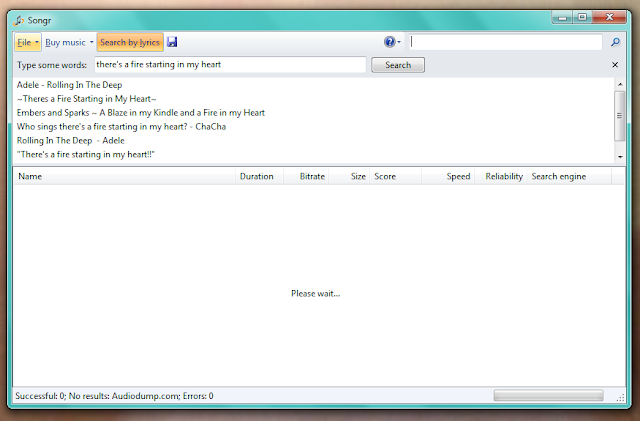Minimize the Songr window
Screen dimensions: 640x421
pos(562,17)
